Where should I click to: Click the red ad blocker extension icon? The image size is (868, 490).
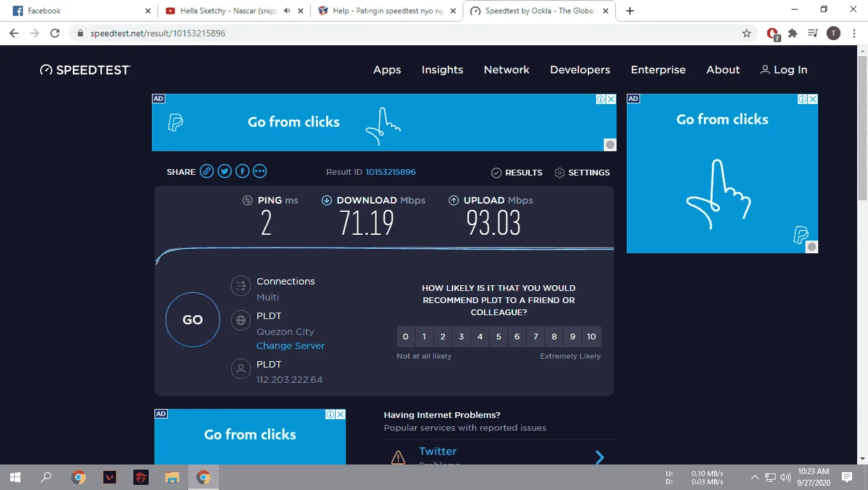coord(773,34)
